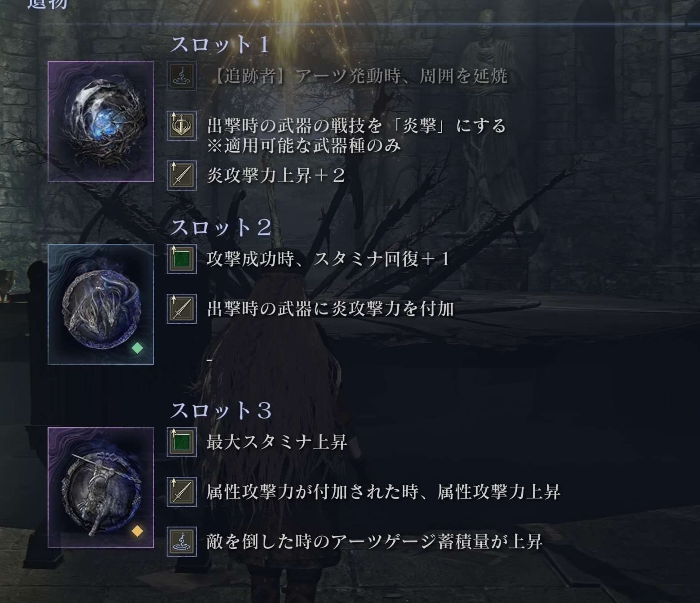Click the greyed arts icon beside 追跡者 effect
Screen dimensions: 700x603
pos(182,76)
